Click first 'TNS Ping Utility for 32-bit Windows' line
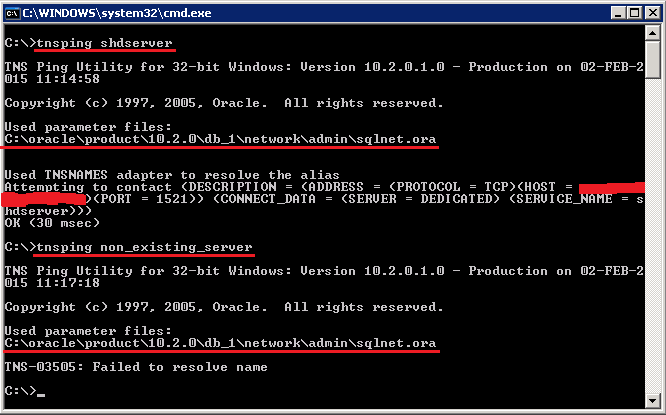The image size is (666, 415). point(325,67)
